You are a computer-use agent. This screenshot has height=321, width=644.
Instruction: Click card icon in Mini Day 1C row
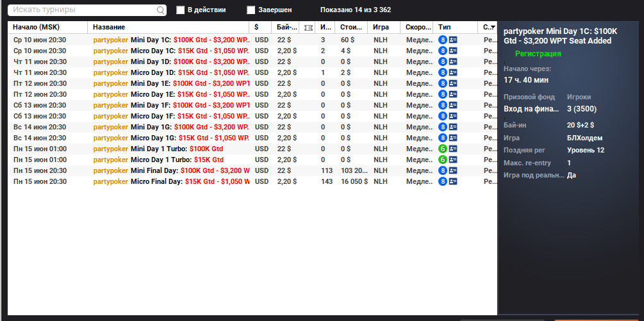point(453,40)
